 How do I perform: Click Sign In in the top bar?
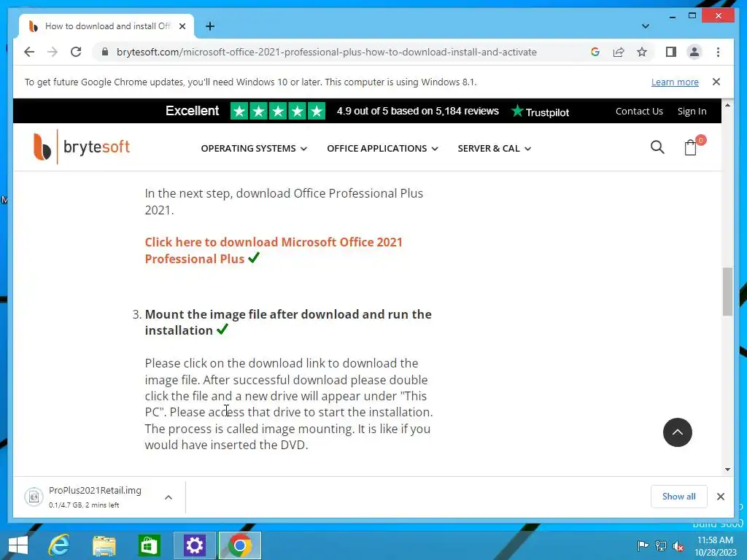click(x=692, y=112)
